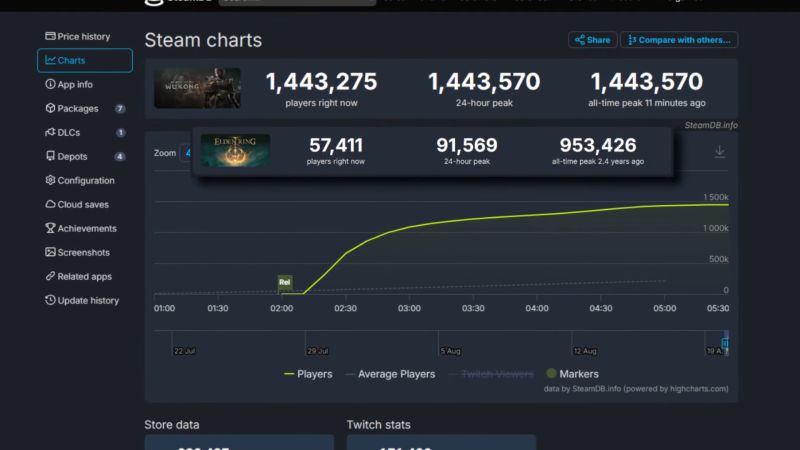Viewport: 800px width, 450px height.
Task: Click the Depots icon
Action: (x=50, y=156)
